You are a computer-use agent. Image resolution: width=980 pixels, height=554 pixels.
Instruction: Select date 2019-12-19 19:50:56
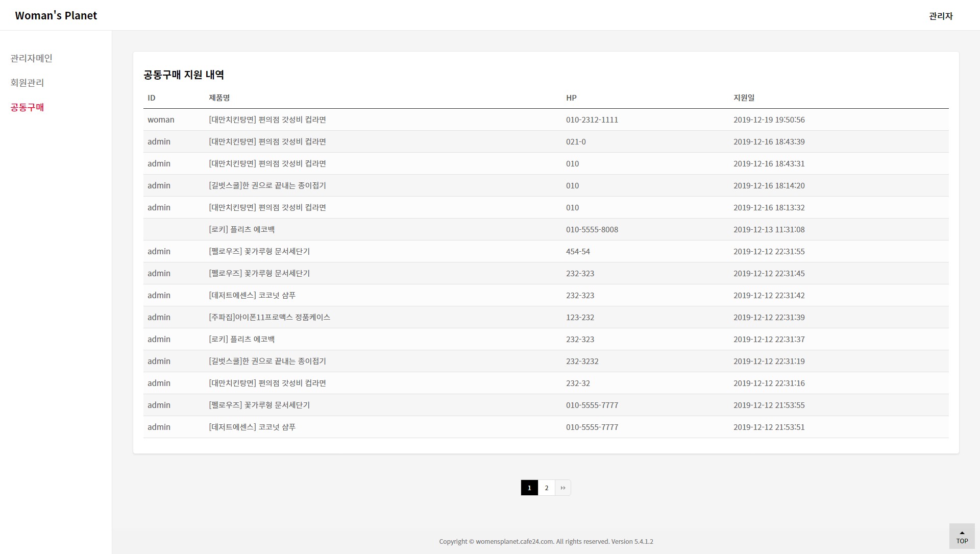pyautogui.click(x=769, y=120)
